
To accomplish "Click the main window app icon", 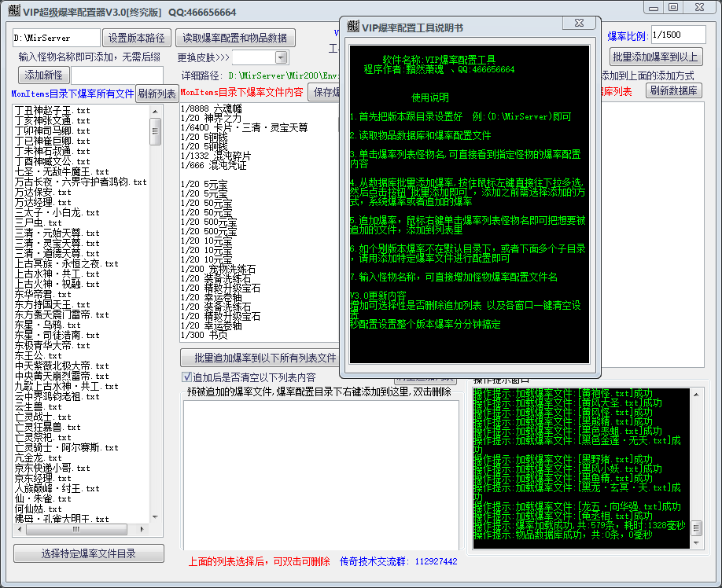I will click(x=14, y=10).
